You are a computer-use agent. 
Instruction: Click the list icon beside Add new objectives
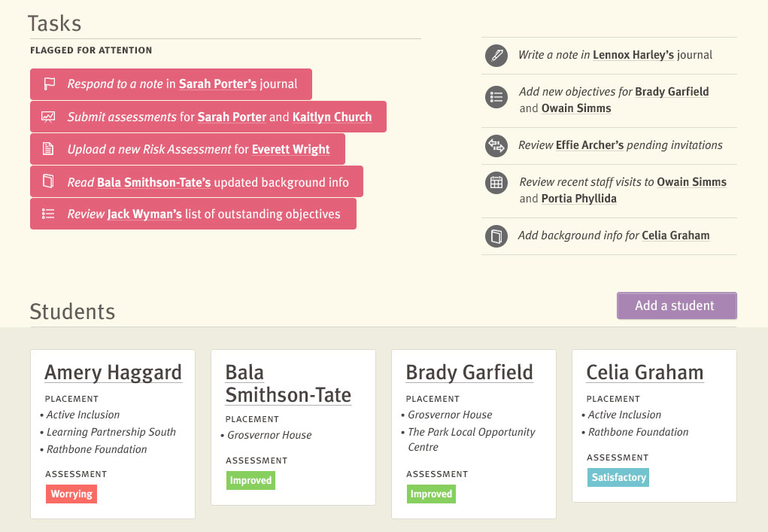point(496,96)
